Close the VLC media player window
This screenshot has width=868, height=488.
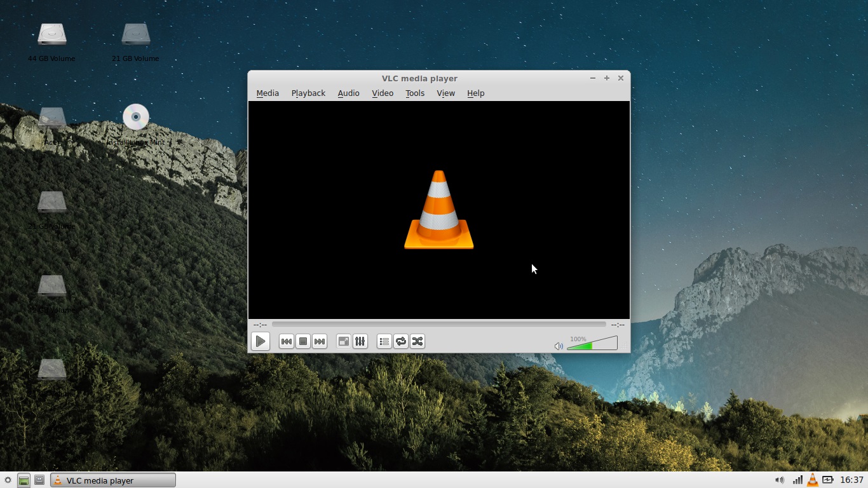(621, 78)
